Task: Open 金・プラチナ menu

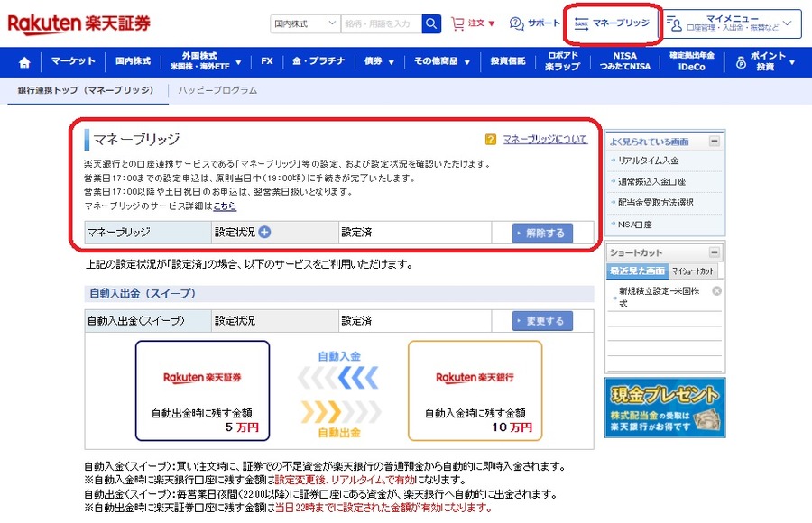Action: (x=318, y=61)
